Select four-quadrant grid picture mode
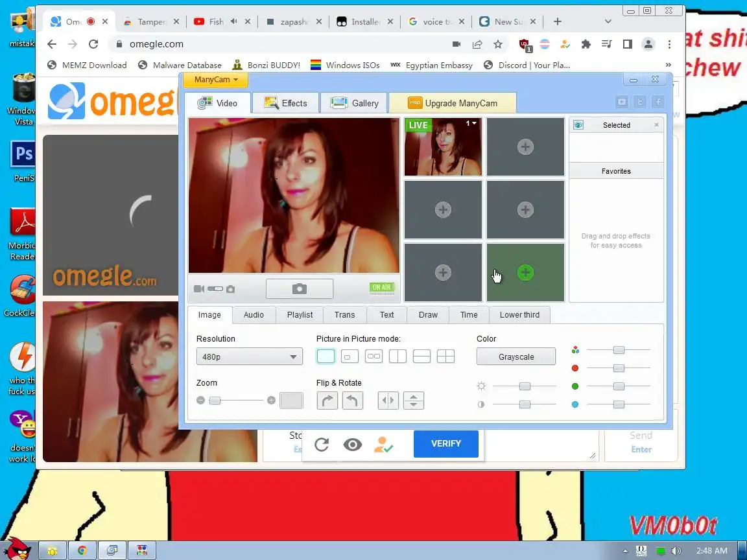This screenshot has height=560, width=747. 445,356
